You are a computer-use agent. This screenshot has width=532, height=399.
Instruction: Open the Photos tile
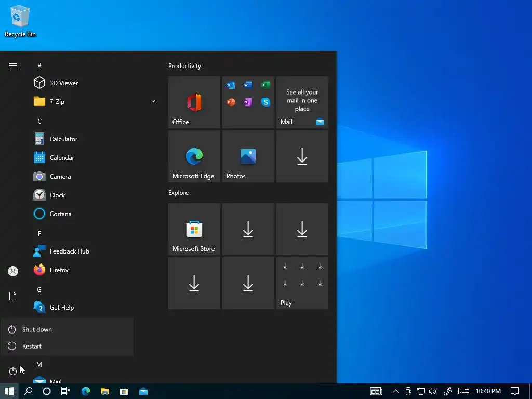tap(248, 156)
